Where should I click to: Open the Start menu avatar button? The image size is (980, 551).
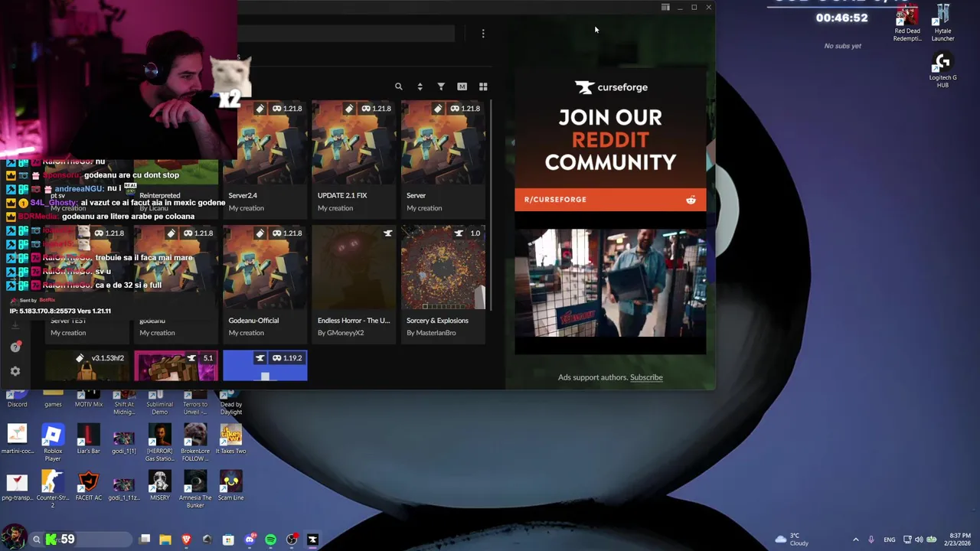click(13, 538)
